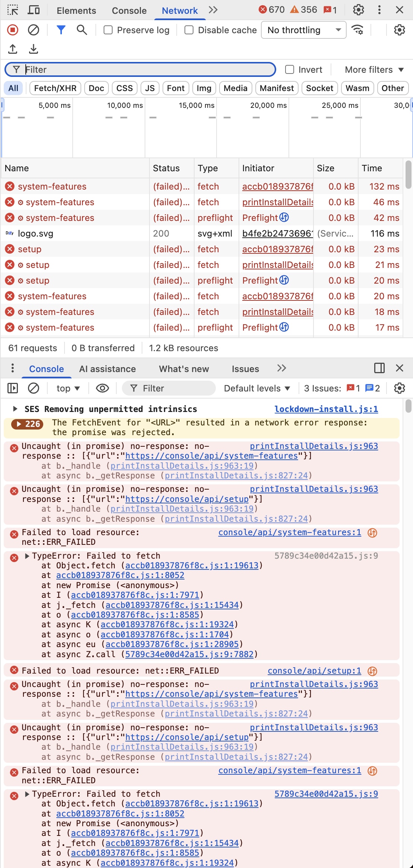Create live expression eye icon

point(103,388)
